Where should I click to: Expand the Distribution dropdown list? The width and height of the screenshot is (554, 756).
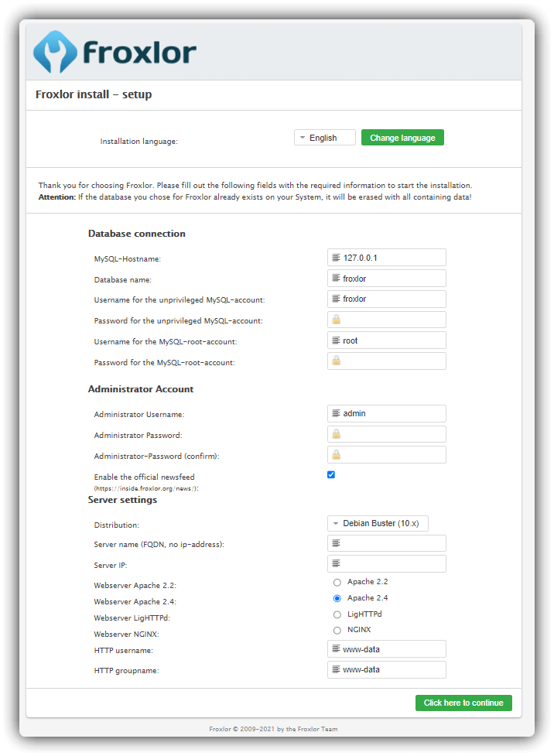coord(378,524)
